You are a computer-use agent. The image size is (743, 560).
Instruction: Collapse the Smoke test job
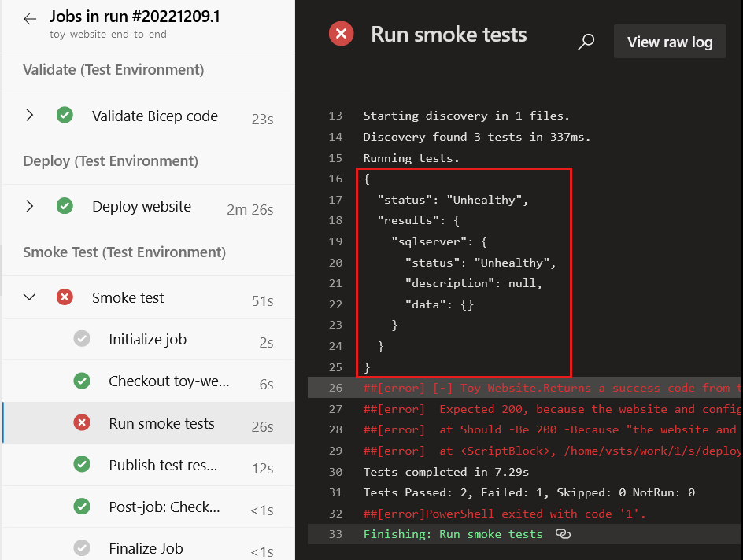pos(29,297)
